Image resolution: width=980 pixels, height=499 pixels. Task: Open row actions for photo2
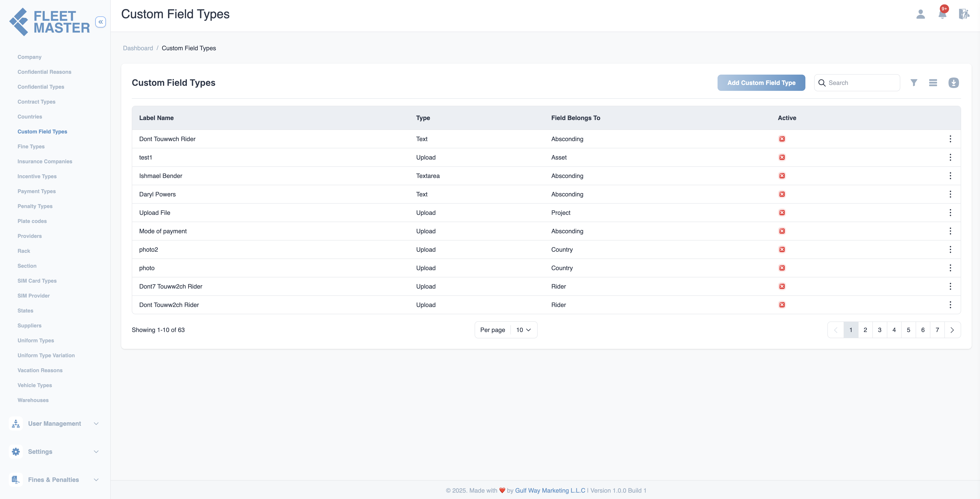[x=950, y=250]
